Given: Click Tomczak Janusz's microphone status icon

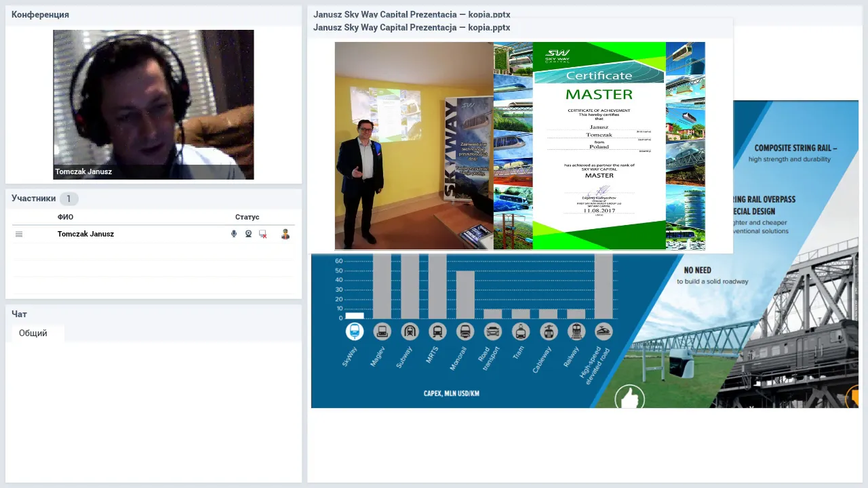Looking at the screenshot, I should point(234,234).
